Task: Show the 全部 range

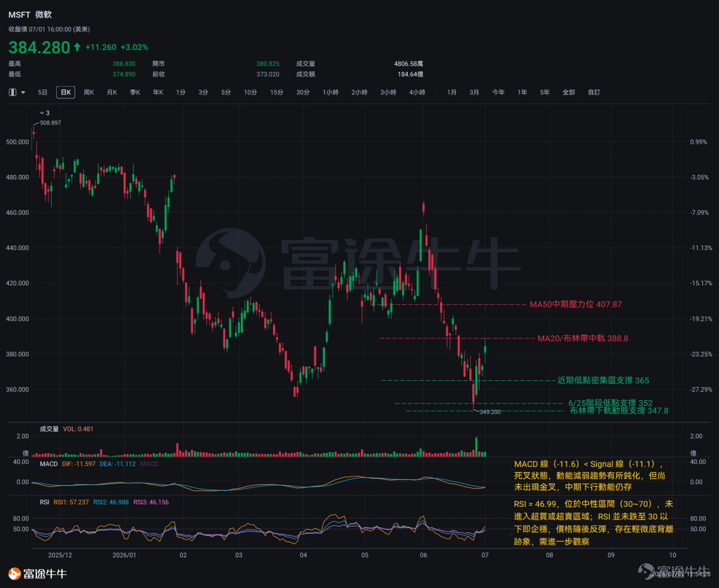Action: [x=569, y=92]
